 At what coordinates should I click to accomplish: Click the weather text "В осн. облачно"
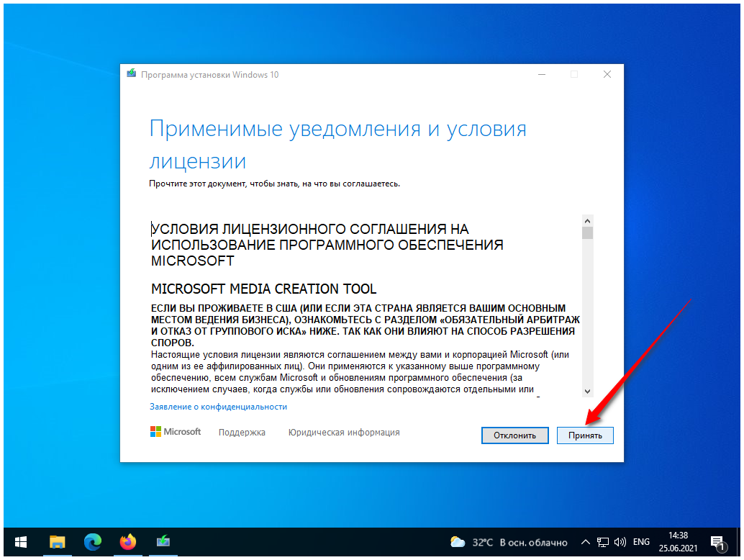[533, 542]
